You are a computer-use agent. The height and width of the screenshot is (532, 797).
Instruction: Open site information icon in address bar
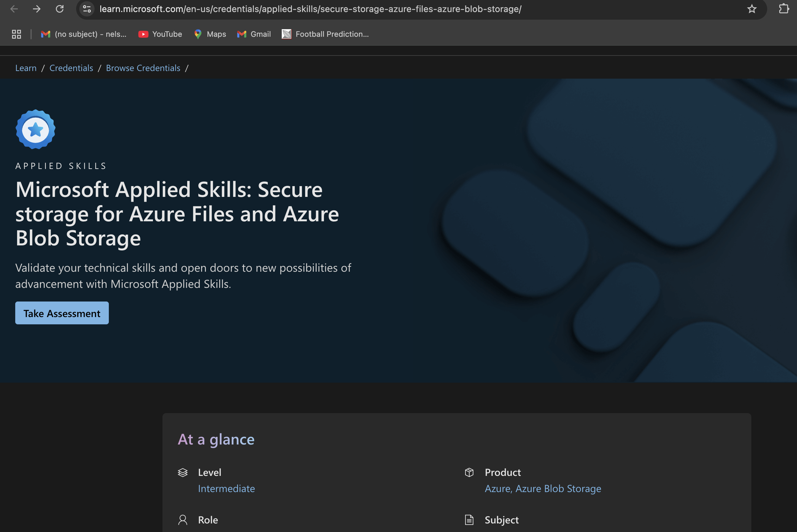tap(87, 9)
